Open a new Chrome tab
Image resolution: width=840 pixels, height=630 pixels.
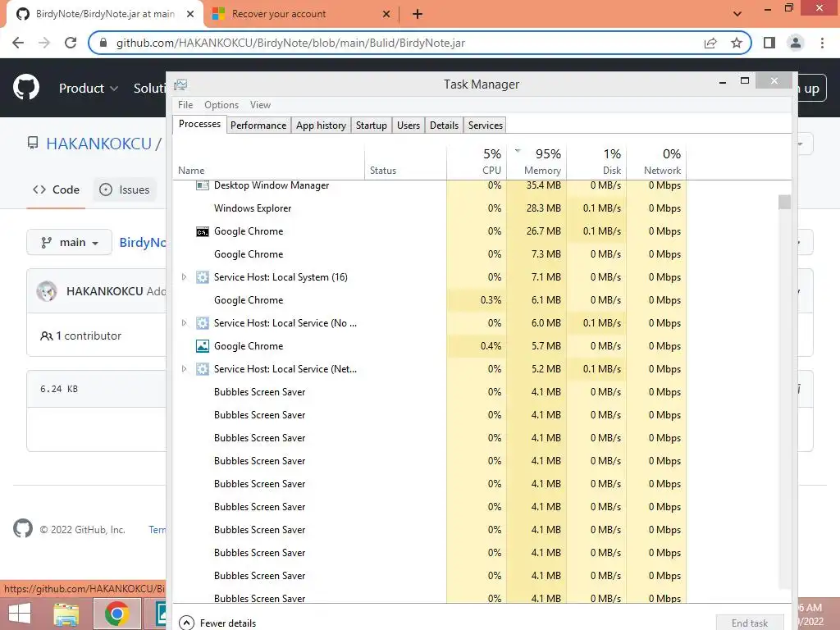418,14
